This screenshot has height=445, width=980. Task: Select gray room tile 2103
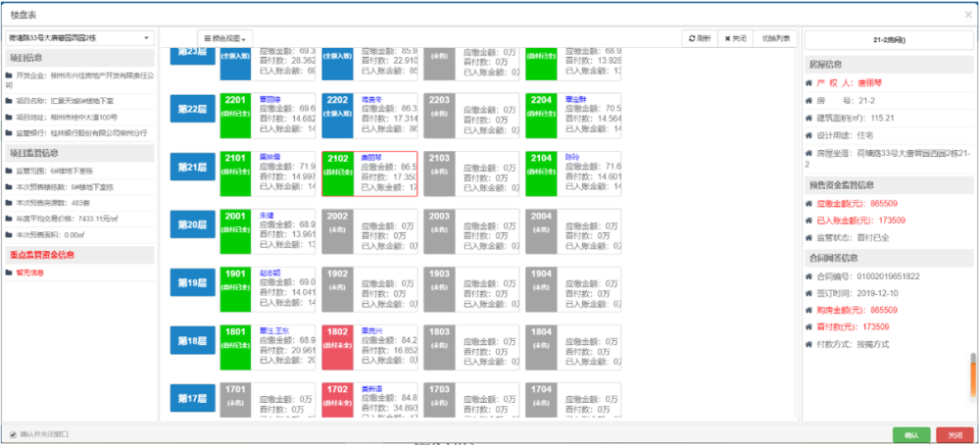pyautogui.click(x=439, y=173)
